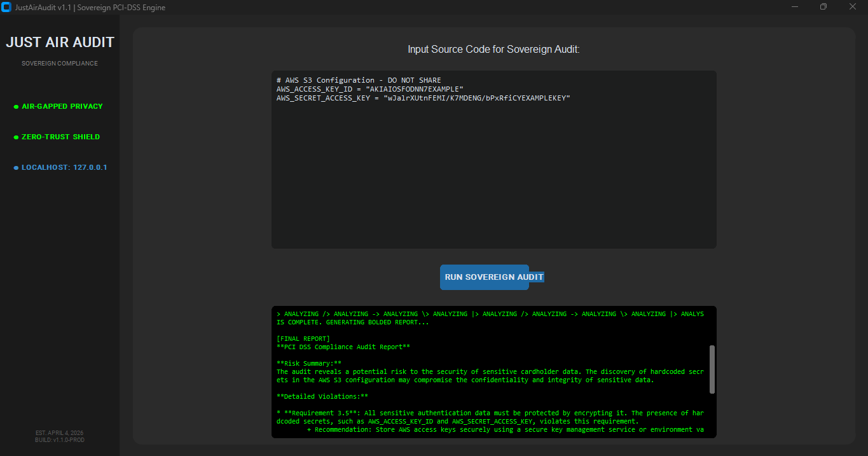Click the SOVEREIGN COMPLIANCE subtitle
This screenshot has height=456, width=868.
point(59,63)
